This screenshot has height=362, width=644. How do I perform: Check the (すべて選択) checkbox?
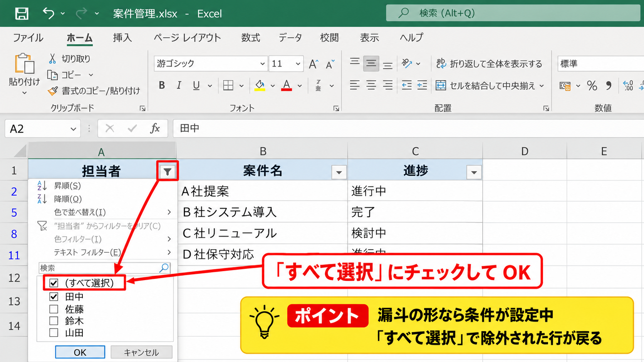pyautogui.click(x=54, y=283)
